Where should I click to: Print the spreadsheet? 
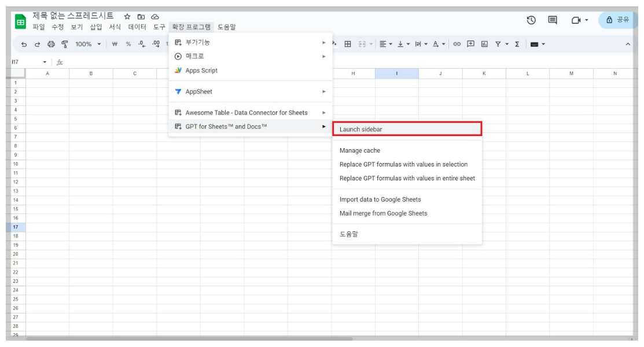(x=51, y=44)
